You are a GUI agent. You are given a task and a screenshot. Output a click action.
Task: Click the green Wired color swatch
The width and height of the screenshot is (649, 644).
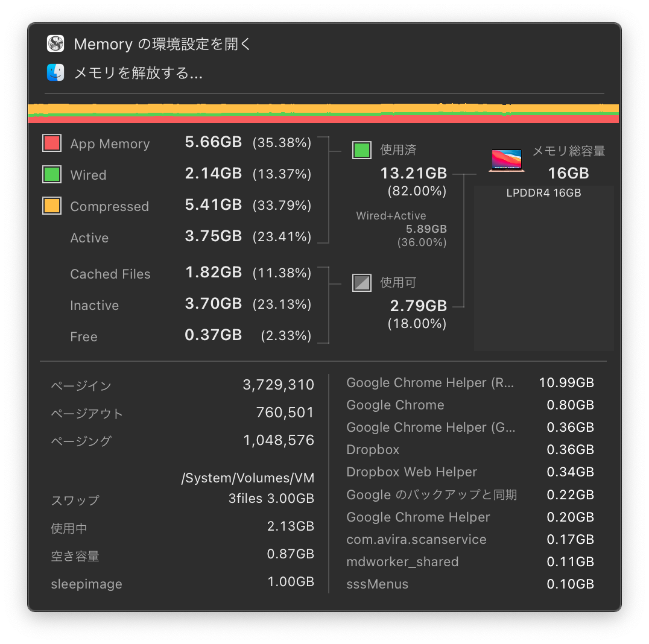(x=52, y=174)
